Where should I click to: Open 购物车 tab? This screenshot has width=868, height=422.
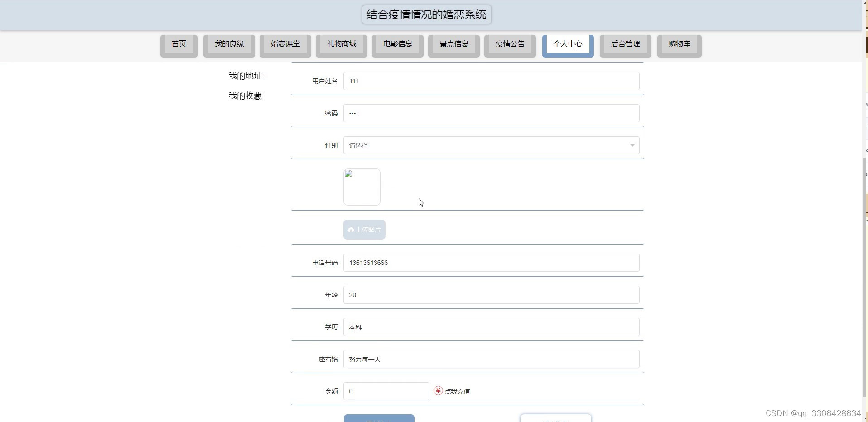[x=680, y=46]
